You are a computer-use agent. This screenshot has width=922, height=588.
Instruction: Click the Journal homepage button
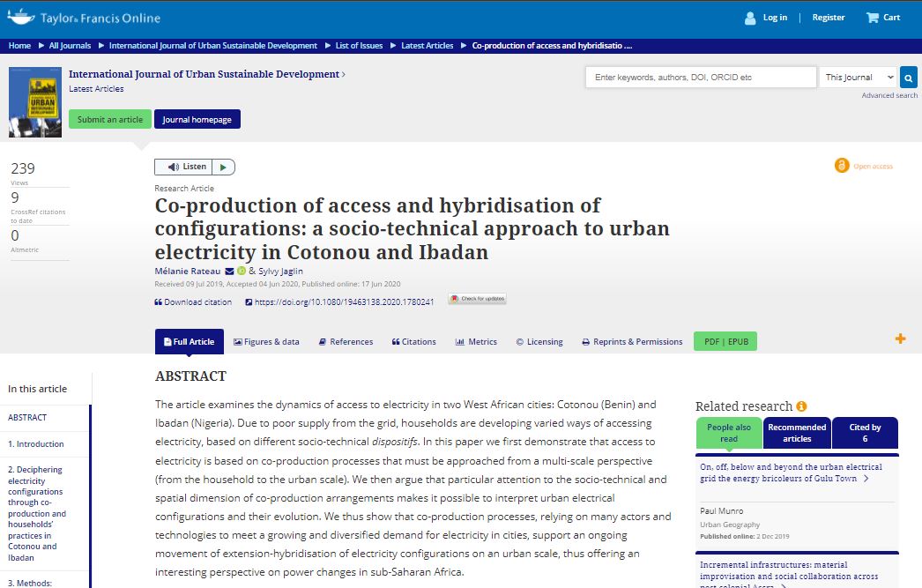click(197, 119)
